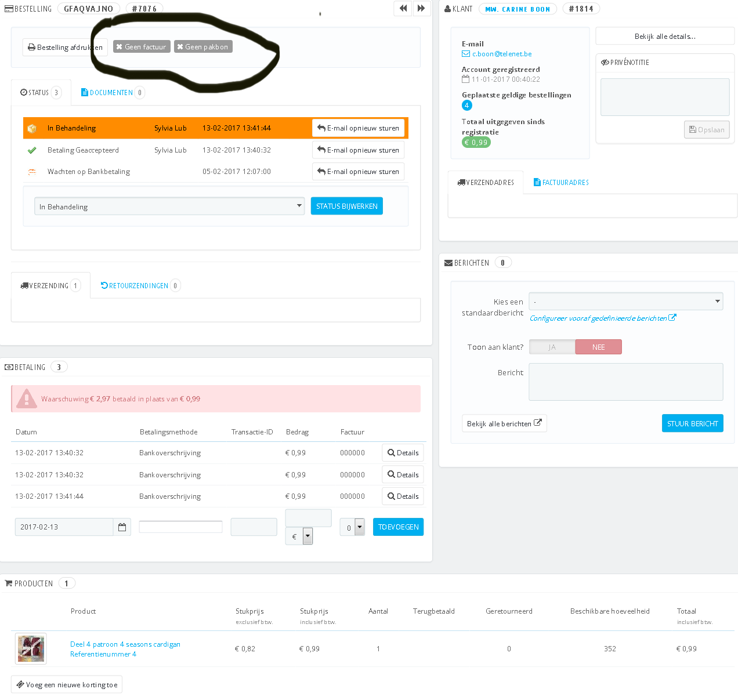Click the Bedrag amount input field
The image size is (738, 700).
pyautogui.click(x=308, y=518)
